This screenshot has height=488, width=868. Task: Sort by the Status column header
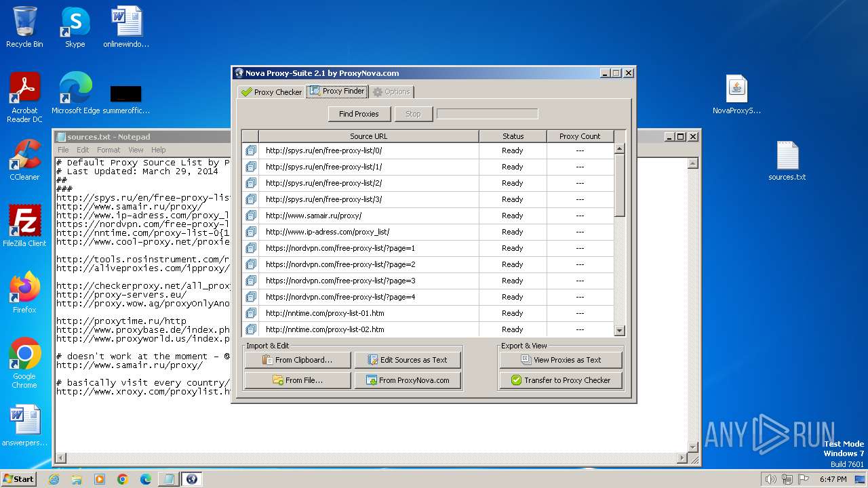point(513,136)
